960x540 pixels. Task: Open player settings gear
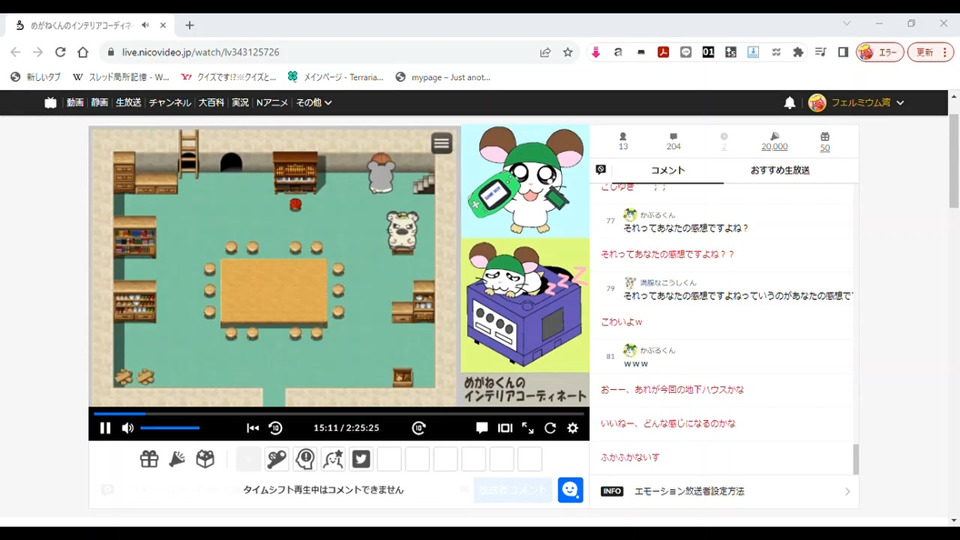point(572,428)
